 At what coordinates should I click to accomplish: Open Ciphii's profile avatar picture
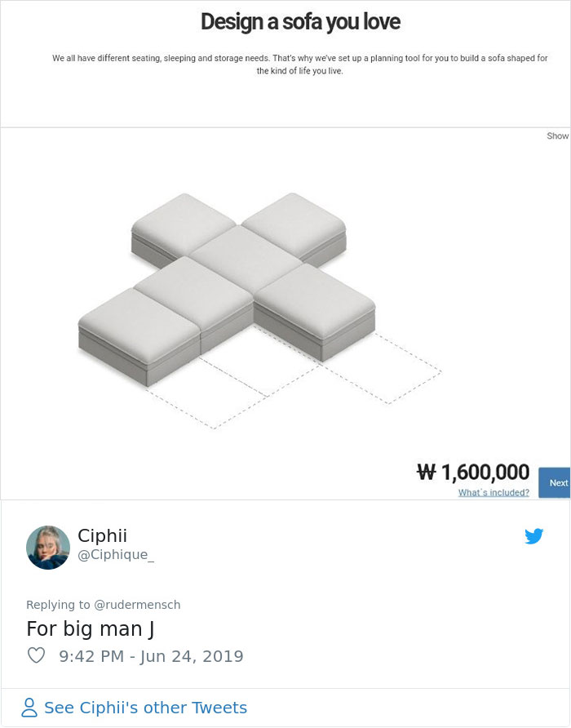point(48,547)
